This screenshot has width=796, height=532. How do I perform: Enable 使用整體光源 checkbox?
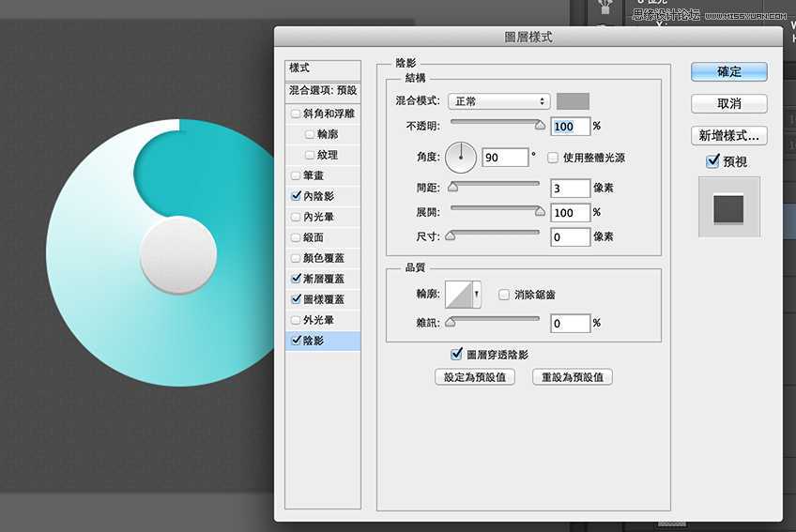point(553,158)
